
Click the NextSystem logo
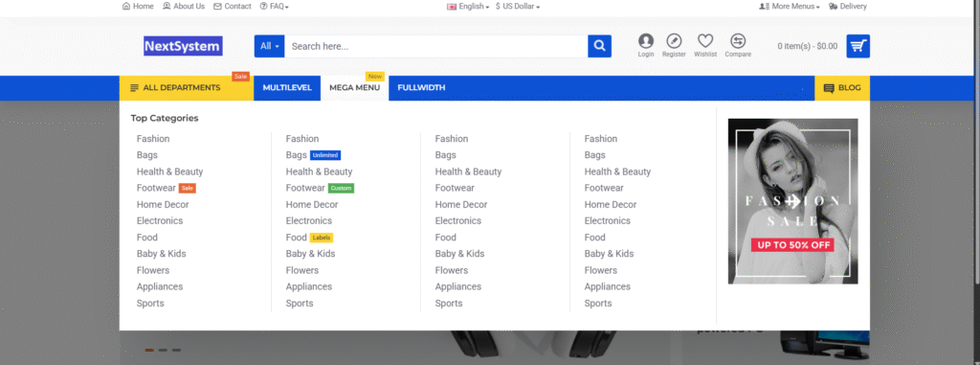(x=183, y=46)
